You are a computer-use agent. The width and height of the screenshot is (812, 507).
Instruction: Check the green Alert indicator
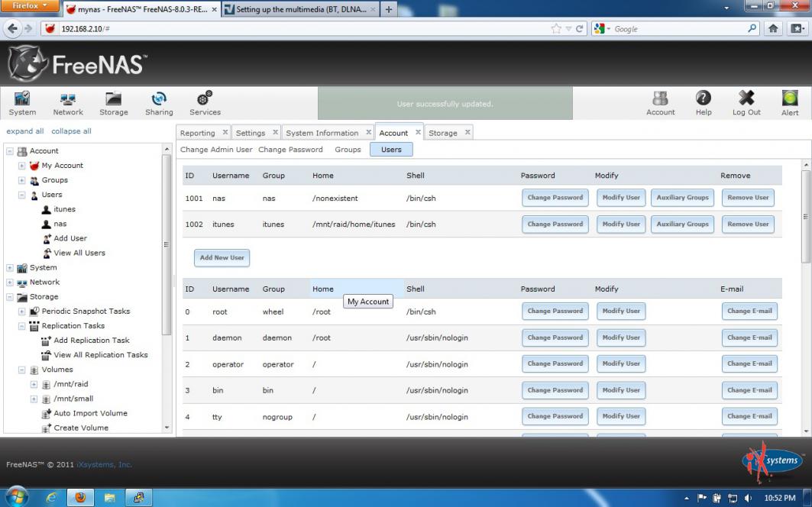coord(790,103)
